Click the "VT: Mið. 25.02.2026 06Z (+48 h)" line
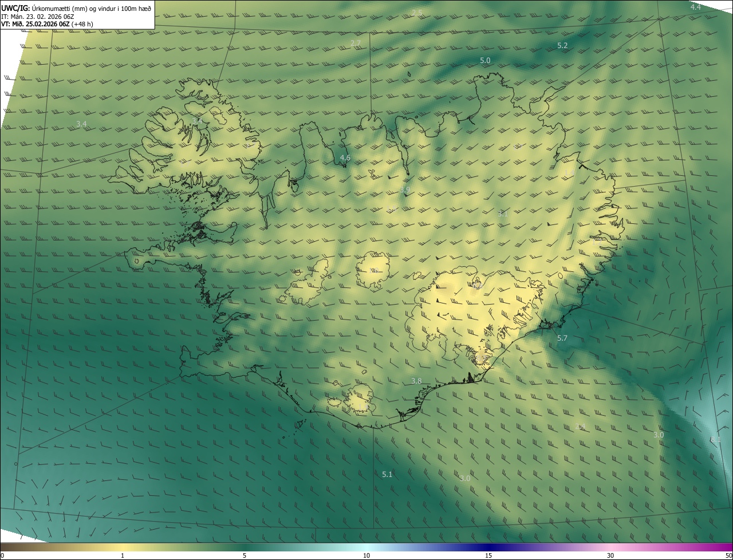This screenshot has height=560, width=733. (x=48, y=24)
